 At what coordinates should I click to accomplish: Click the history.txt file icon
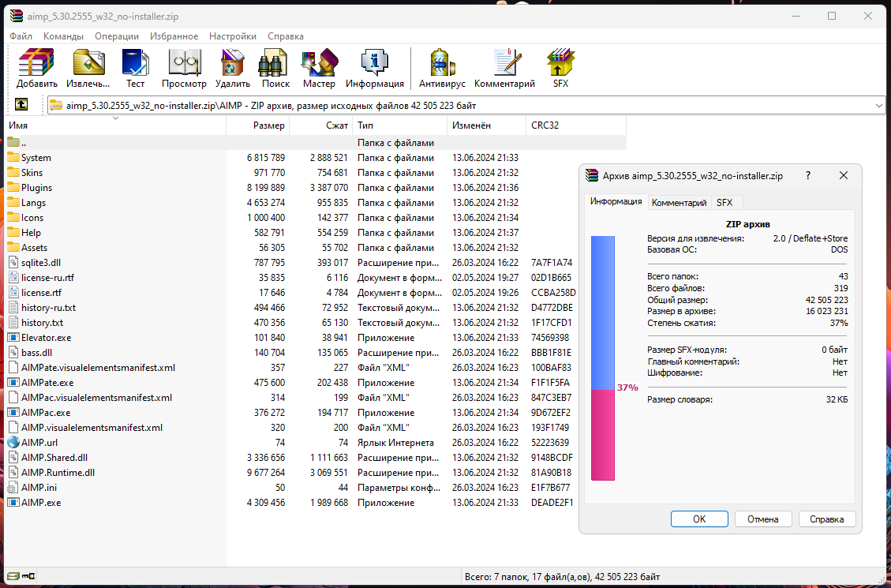13,322
